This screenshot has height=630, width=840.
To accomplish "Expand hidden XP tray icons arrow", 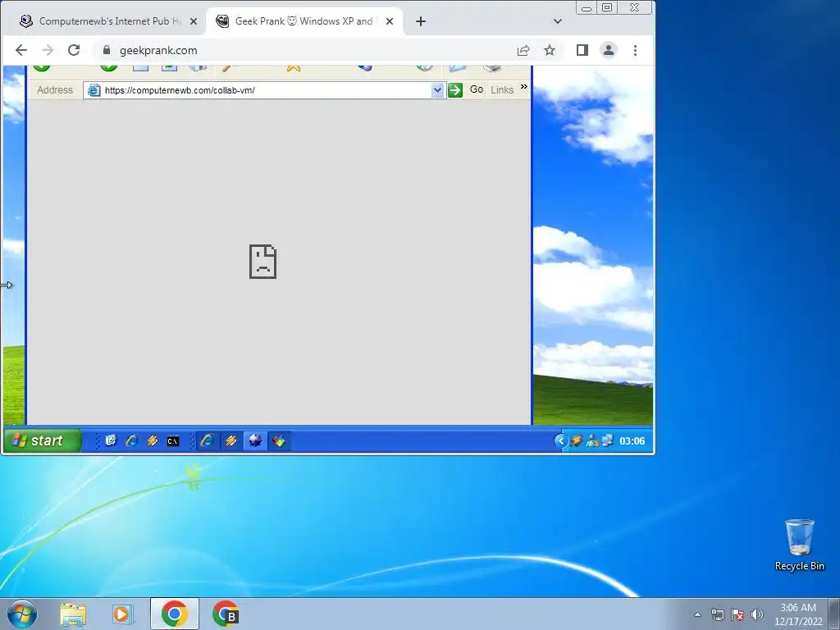I will tap(560, 441).
